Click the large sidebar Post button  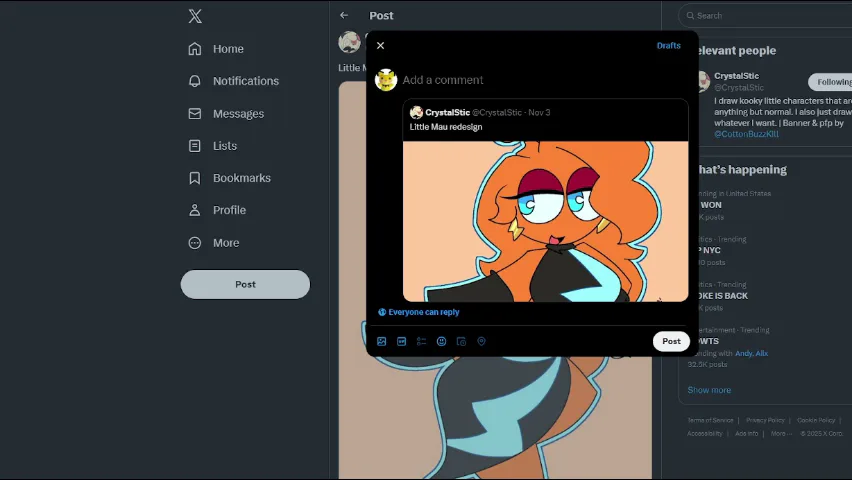point(245,284)
